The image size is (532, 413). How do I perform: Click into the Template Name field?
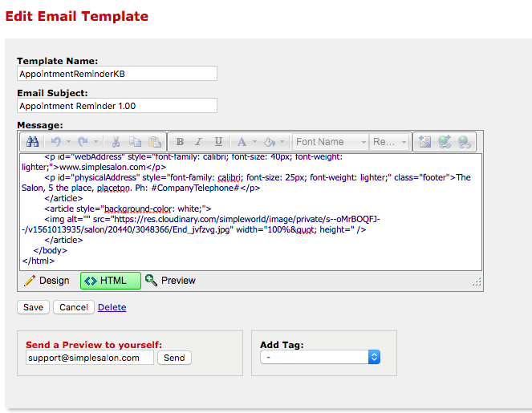[117, 74]
